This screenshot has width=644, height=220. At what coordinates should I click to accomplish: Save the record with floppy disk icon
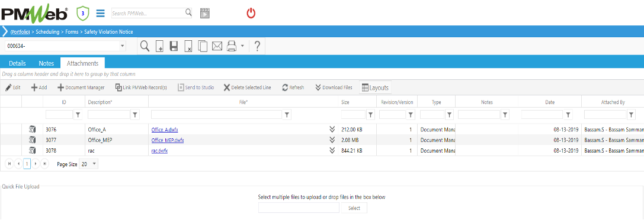[174, 46]
